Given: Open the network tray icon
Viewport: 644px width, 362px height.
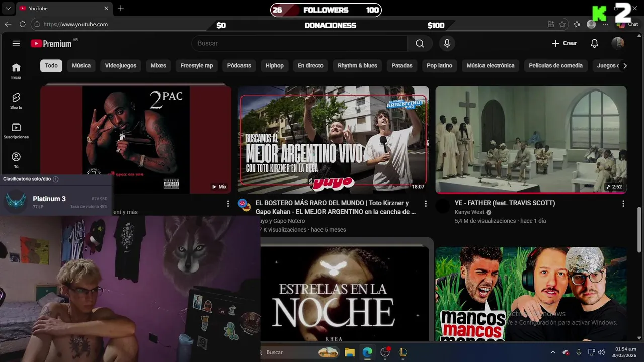Looking at the screenshot, I should point(591,352).
